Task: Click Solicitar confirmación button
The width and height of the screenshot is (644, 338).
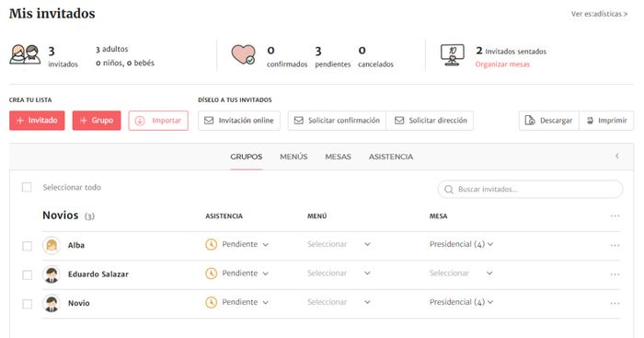Action: 338,121
